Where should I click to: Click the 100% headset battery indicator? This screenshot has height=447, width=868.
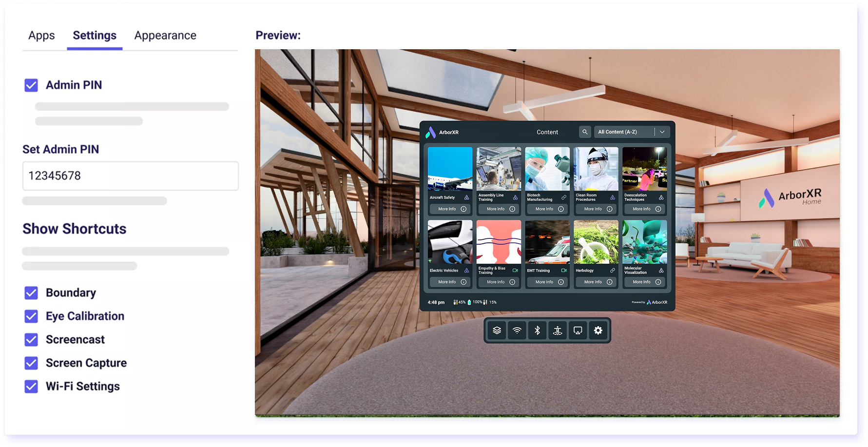click(475, 302)
